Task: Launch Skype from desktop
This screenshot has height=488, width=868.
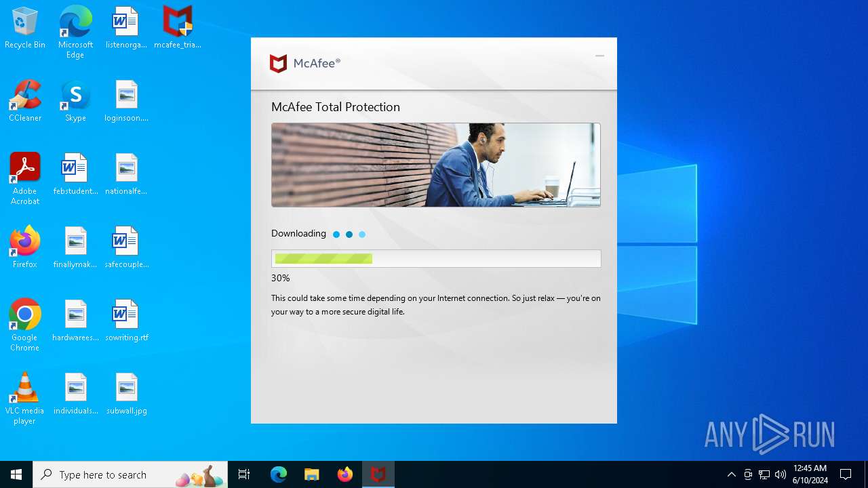Action: pyautogui.click(x=75, y=101)
